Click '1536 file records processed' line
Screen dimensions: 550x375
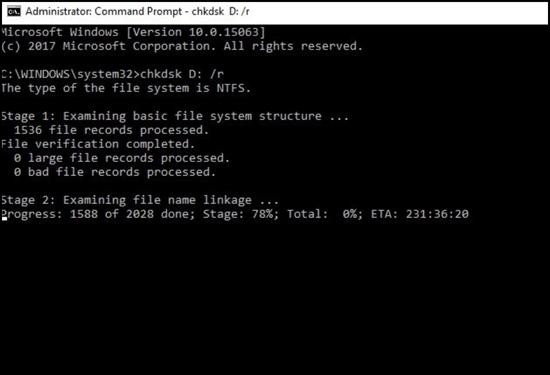pos(112,130)
